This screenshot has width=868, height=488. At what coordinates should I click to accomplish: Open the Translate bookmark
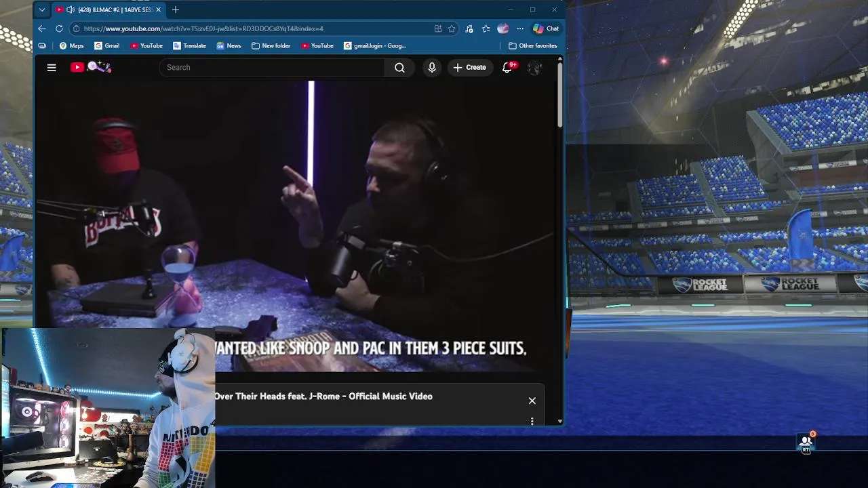(189, 45)
